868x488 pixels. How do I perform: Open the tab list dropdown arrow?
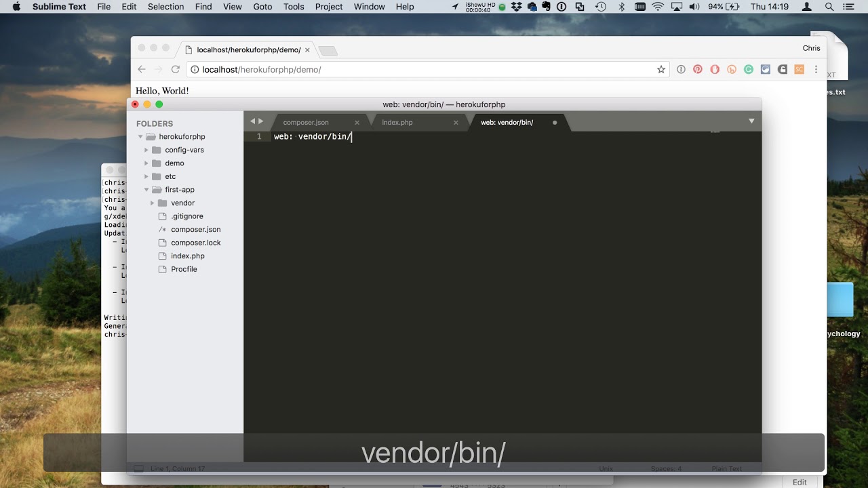click(751, 121)
